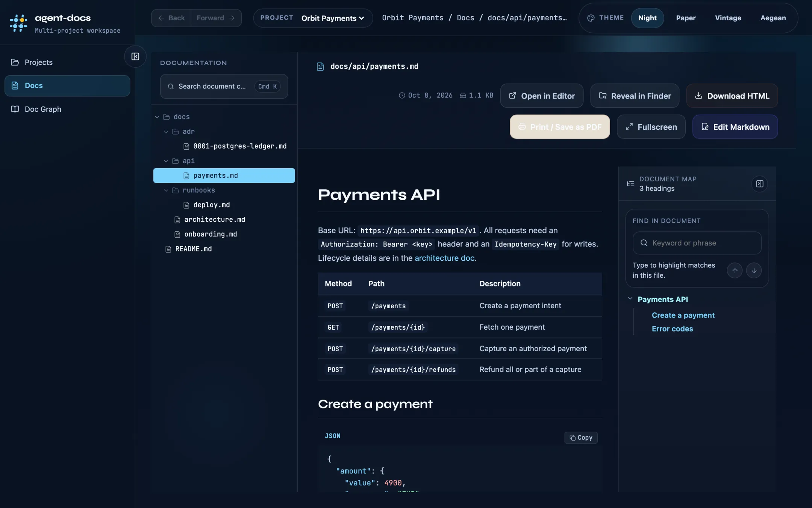Open Projects in the sidebar
Screen dimensions: 812x508
tap(67, 62)
